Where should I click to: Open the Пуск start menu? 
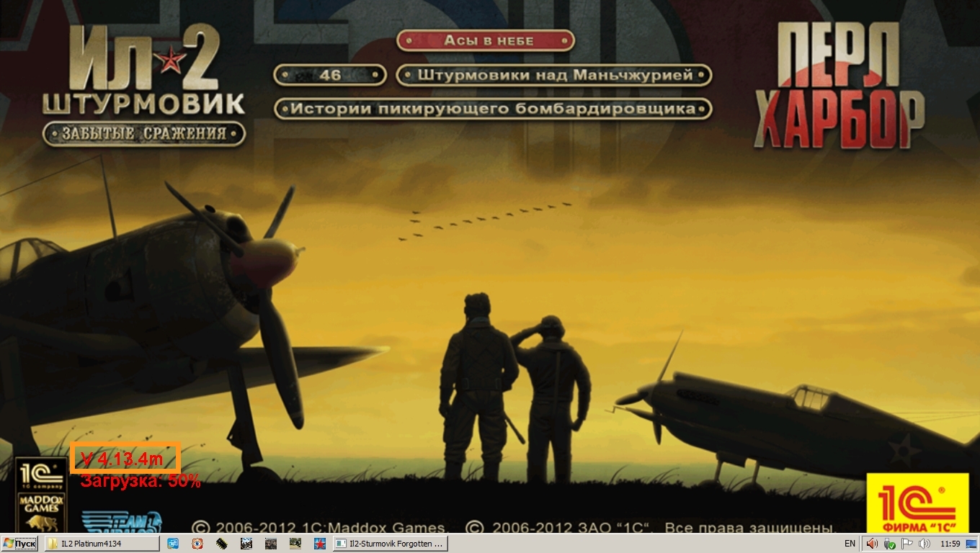[20, 543]
